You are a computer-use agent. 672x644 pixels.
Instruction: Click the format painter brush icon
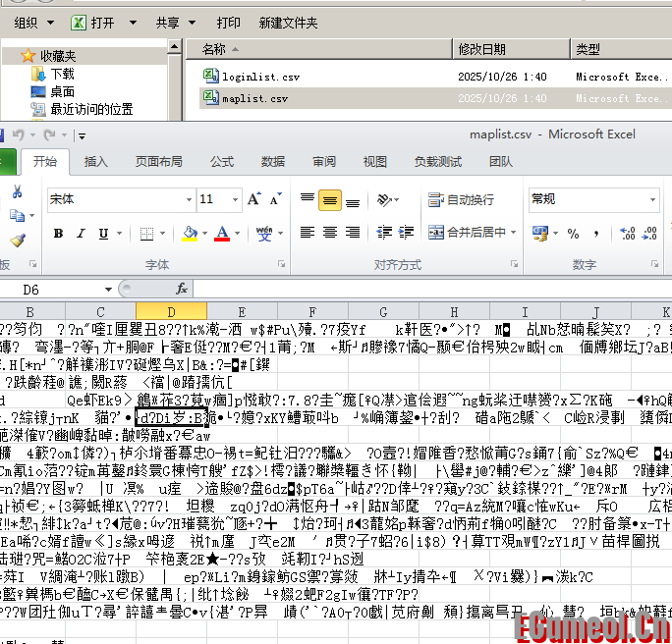(x=17, y=241)
